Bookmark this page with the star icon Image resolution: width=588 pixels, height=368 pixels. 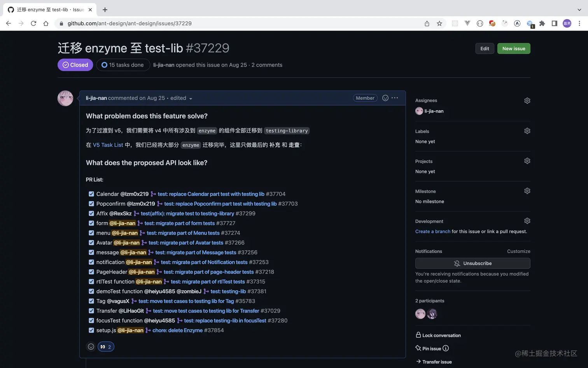tap(439, 23)
